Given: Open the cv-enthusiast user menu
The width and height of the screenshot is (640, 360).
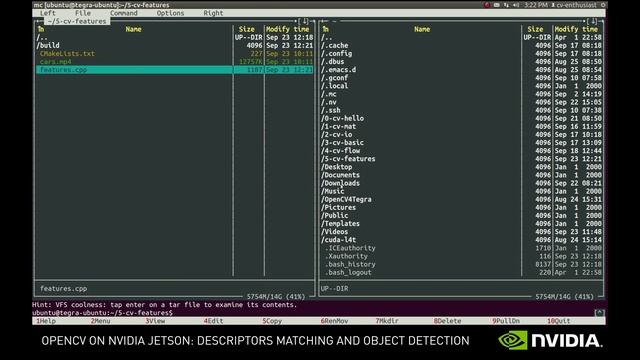Looking at the screenshot, I should tap(574, 5).
